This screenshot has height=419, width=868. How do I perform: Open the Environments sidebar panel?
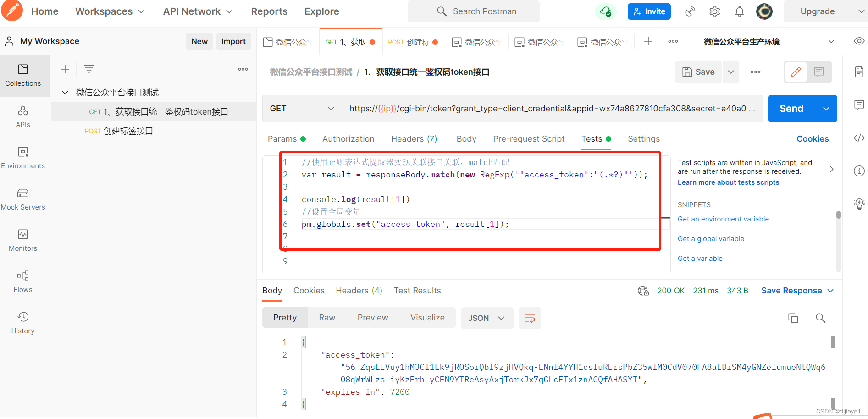(23, 158)
